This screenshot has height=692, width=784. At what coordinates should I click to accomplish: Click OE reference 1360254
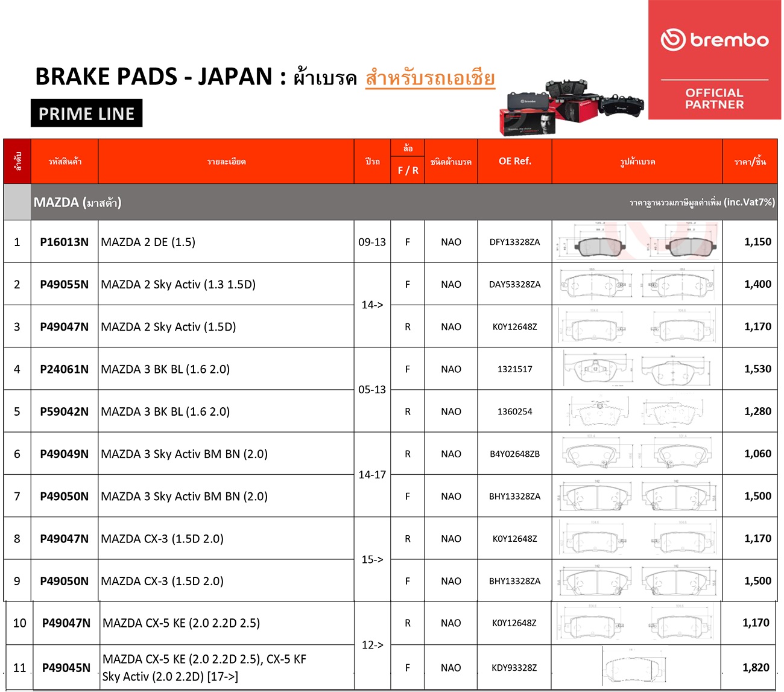pos(515,411)
